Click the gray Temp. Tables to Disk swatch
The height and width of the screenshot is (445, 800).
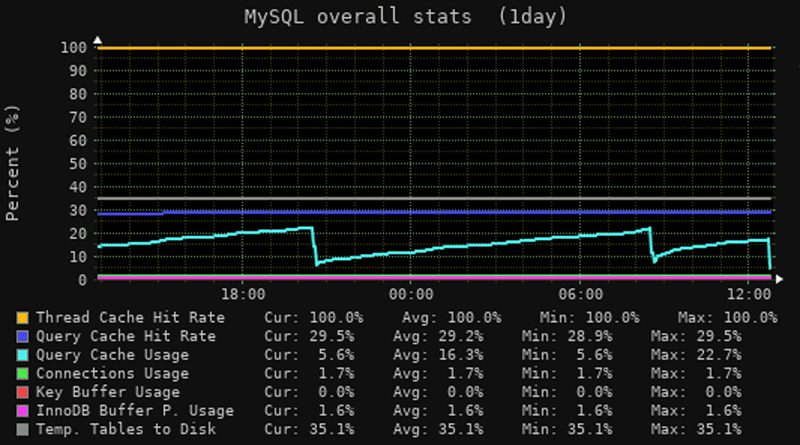(22, 430)
